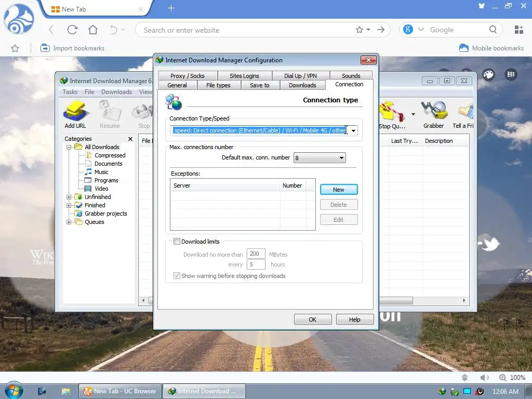Enable the Download limits checkbox

[x=177, y=241]
